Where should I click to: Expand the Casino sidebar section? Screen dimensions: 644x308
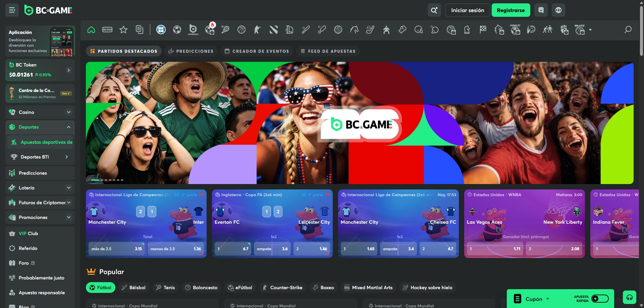tap(69, 112)
